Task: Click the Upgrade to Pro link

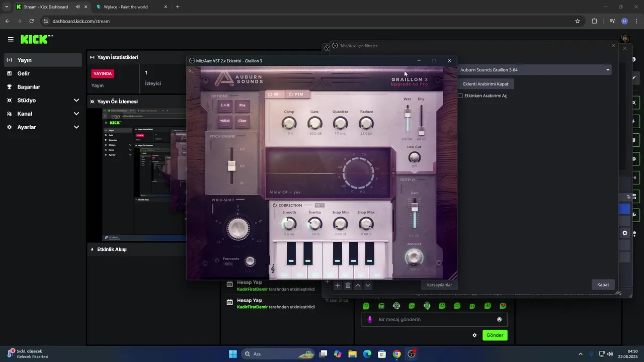Action: [409, 84]
